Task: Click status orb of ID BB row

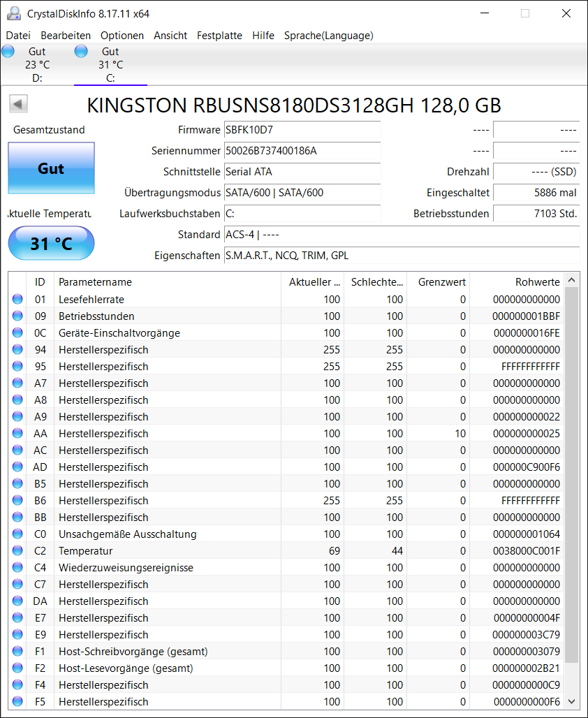Action: click(x=17, y=517)
